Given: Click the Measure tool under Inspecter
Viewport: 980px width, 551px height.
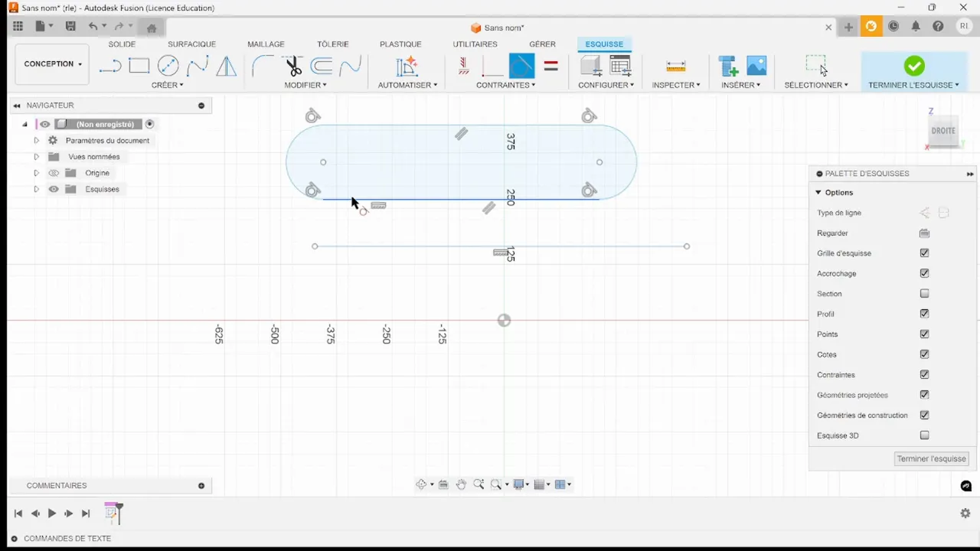Looking at the screenshot, I should 675,67.
